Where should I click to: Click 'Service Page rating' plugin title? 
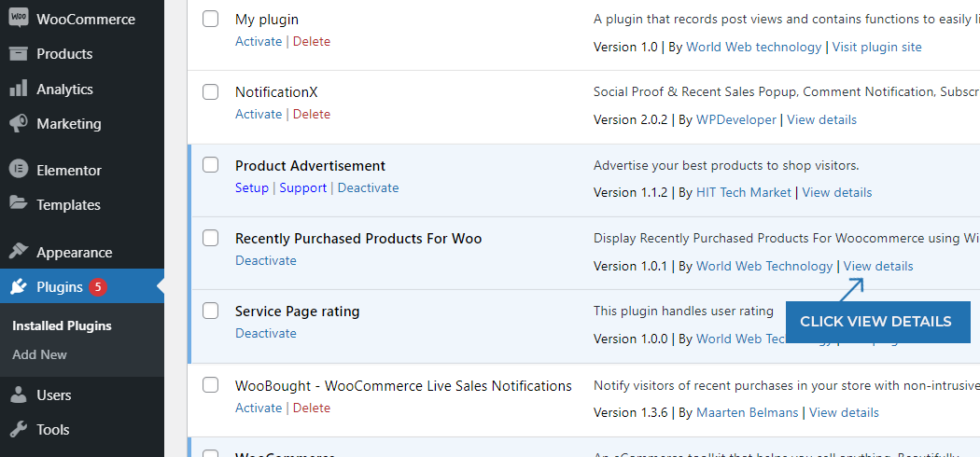(298, 311)
